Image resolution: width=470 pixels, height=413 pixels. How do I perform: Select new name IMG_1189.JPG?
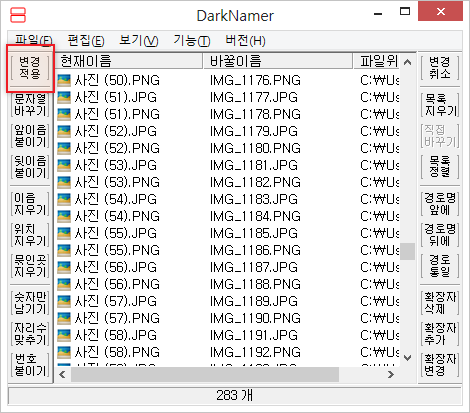click(x=254, y=301)
